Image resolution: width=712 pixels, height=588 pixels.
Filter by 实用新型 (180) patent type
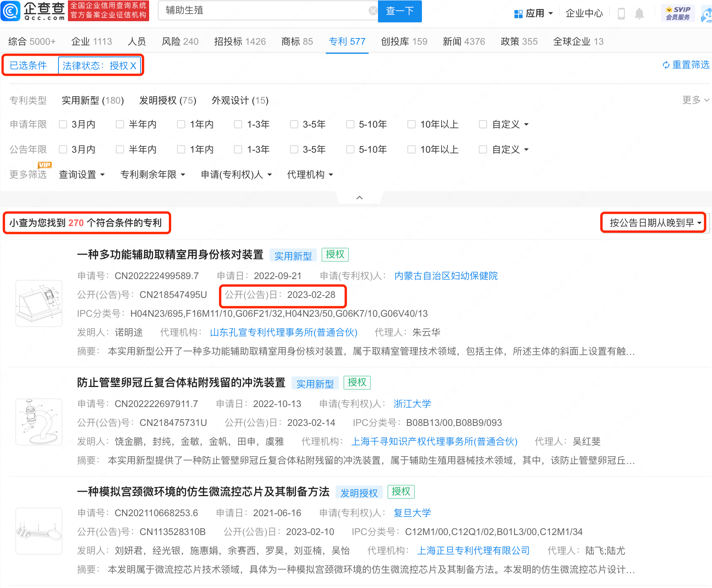click(93, 100)
